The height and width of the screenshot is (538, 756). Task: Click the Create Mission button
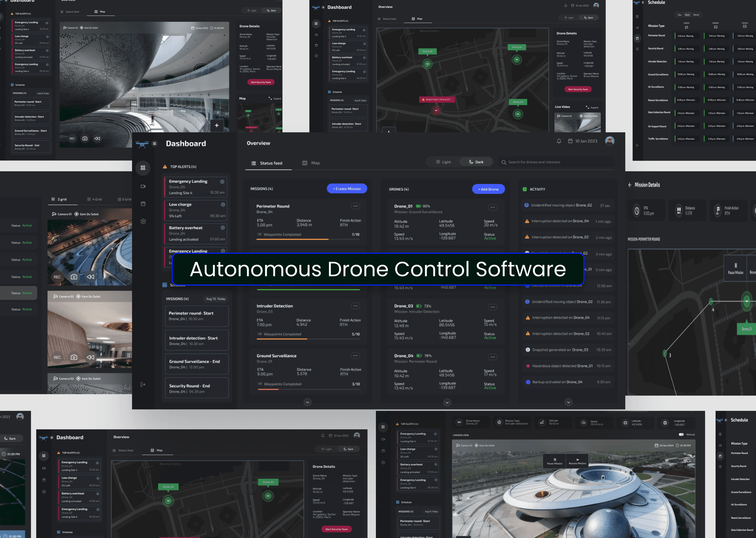coord(346,188)
